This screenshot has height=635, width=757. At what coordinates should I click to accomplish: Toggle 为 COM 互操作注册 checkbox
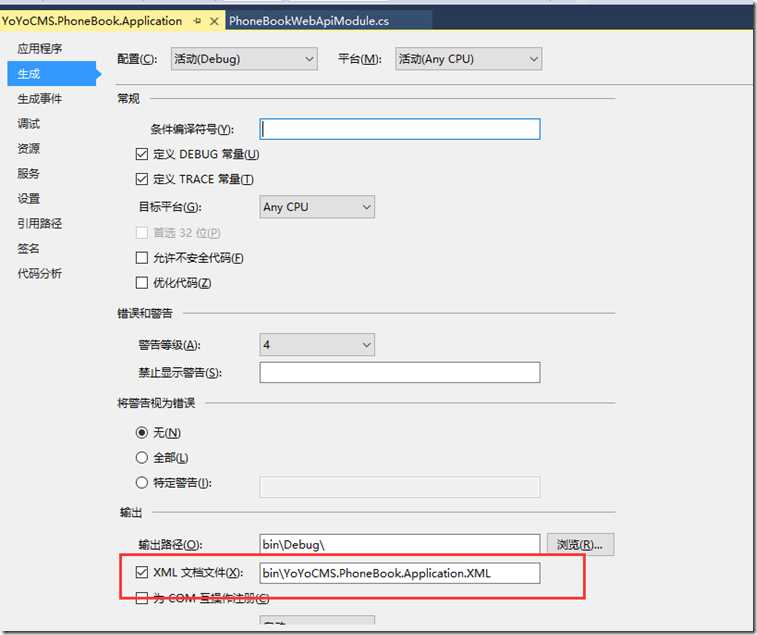click(141, 599)
